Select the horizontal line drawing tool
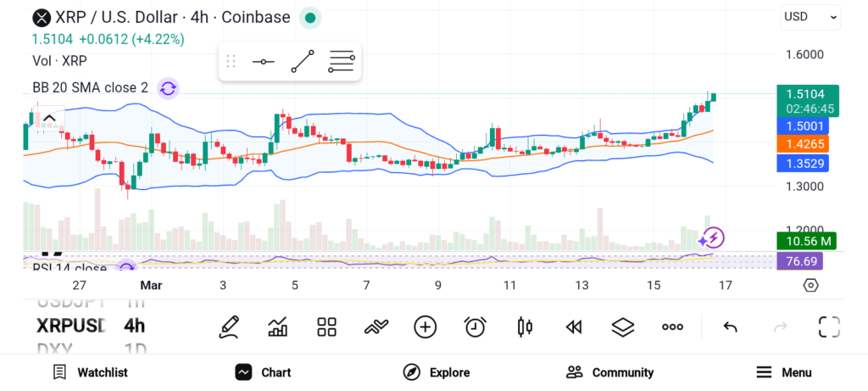868x391 pixels. [264, 62]
